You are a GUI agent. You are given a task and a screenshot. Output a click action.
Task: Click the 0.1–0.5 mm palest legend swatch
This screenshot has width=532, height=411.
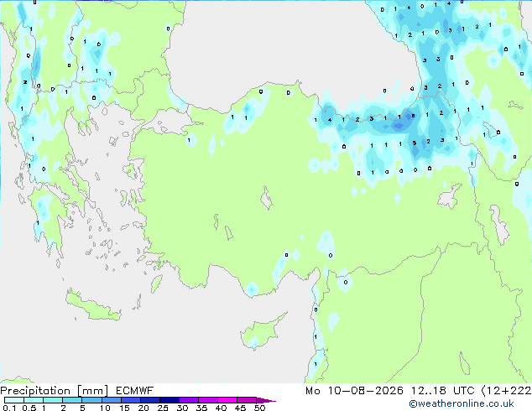tap(14, 400)
